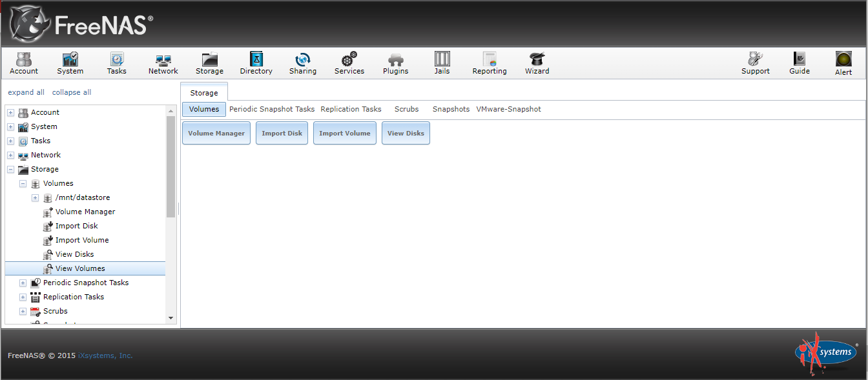The height and width of the screenshot is (380, 868).
Task: Click the Scrubs calendar tree icon
Action: pyautogui.click(x=36, y=311)
